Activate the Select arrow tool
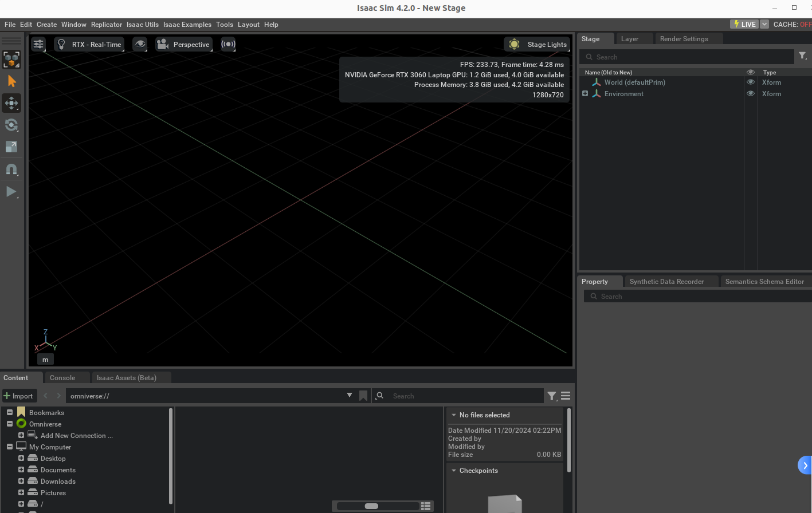The image size is (812, 513). [x=11, y=81]
